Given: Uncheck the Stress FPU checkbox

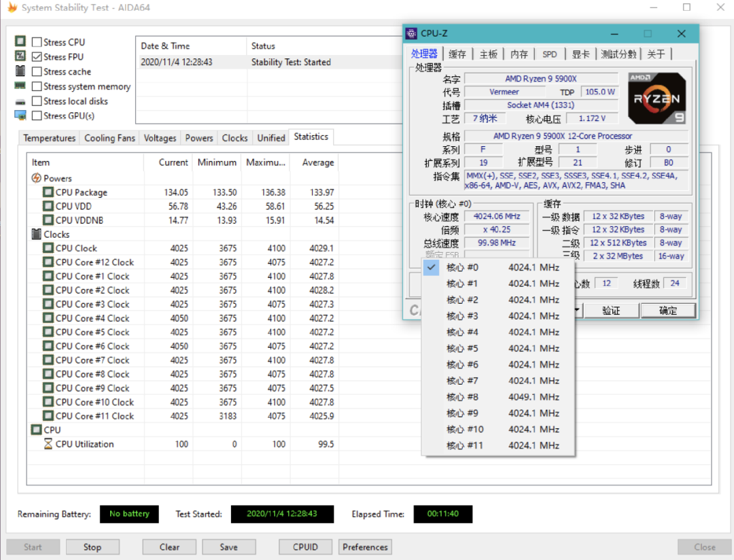Looking at the screenshot, I should [x=37, y=56].
